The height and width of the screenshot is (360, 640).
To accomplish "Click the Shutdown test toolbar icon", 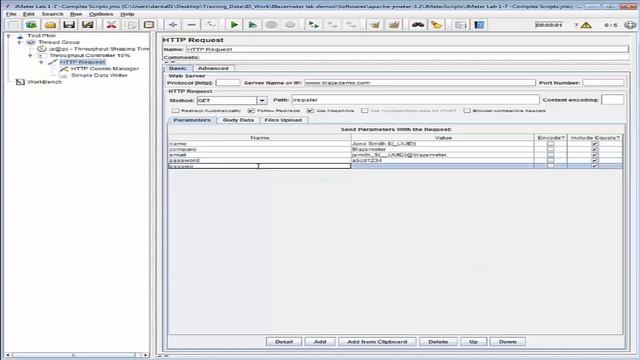I will click(290, 25).
